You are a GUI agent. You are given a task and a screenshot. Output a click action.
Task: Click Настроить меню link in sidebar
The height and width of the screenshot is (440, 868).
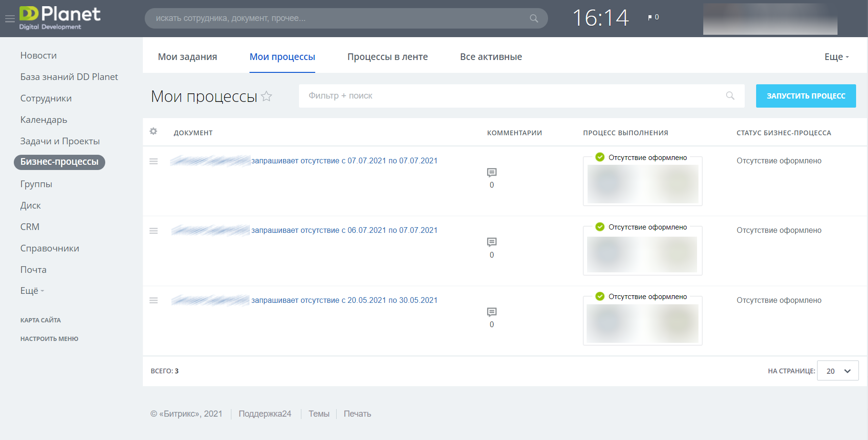click(x=50, y=339)
